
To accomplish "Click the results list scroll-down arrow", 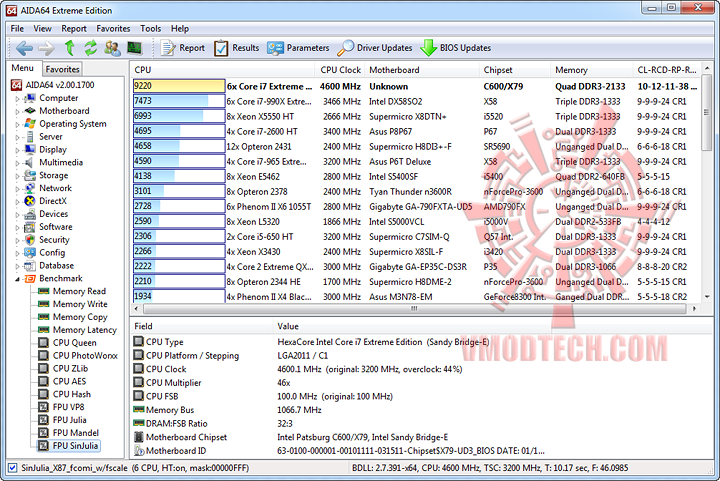I will tap(707, 297).
